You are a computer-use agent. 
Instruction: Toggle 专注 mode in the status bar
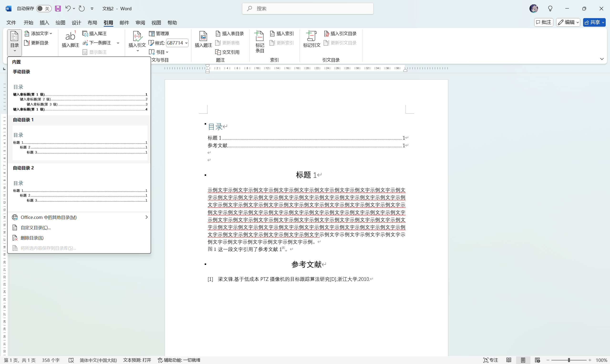[x=490, y=360]
